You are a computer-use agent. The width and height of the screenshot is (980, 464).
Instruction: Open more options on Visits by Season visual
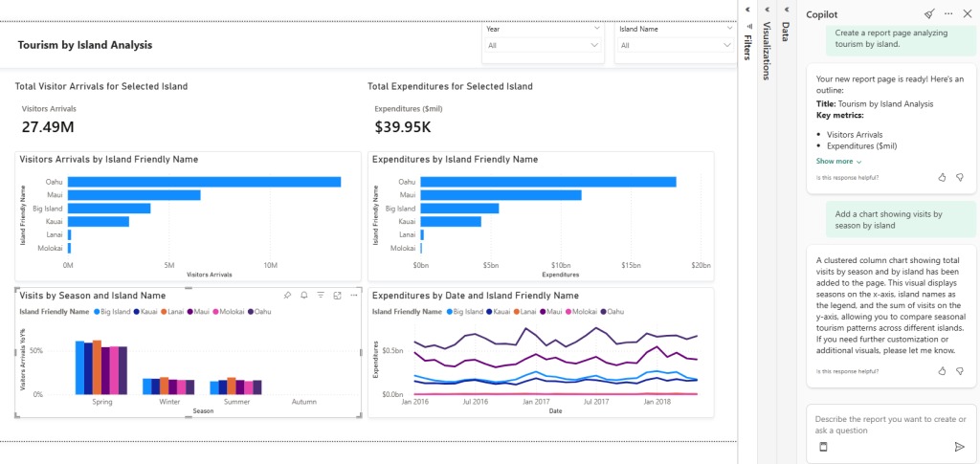point(352,296)
